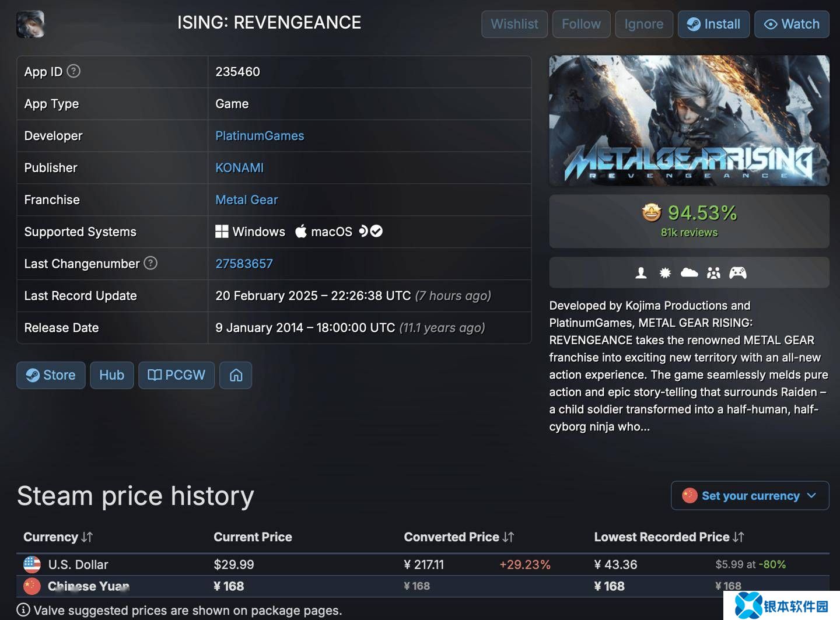
Task: Select the single-player category icon
Action: (x=641, y=272)
